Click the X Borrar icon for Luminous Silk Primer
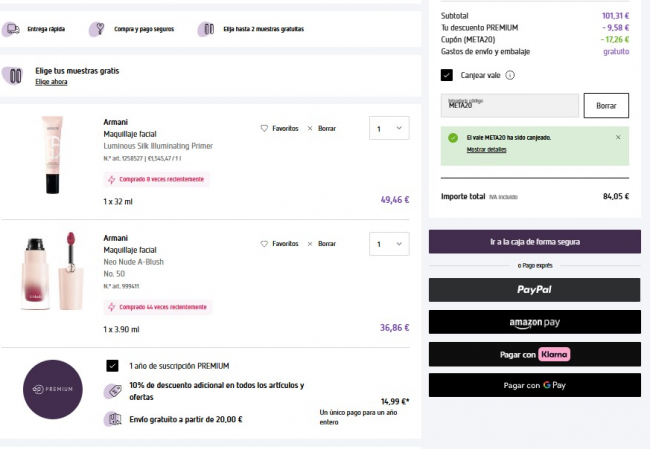650x449 pixels. click(310, 129)
